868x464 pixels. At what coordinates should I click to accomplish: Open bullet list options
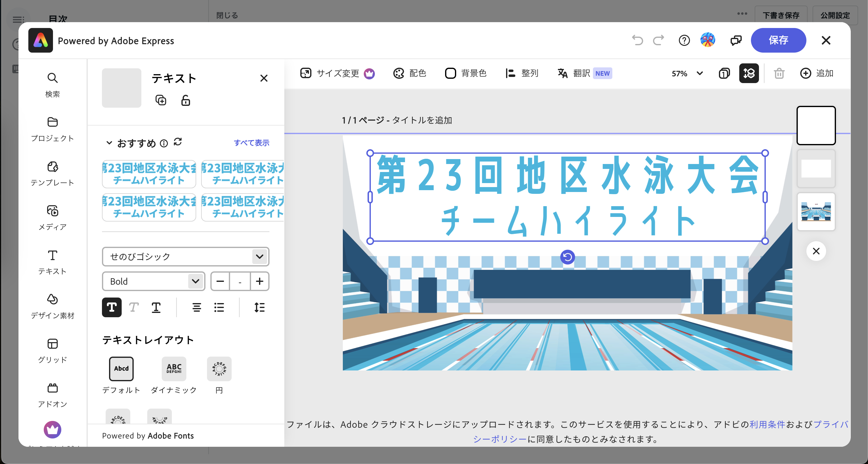coord(219,307)
